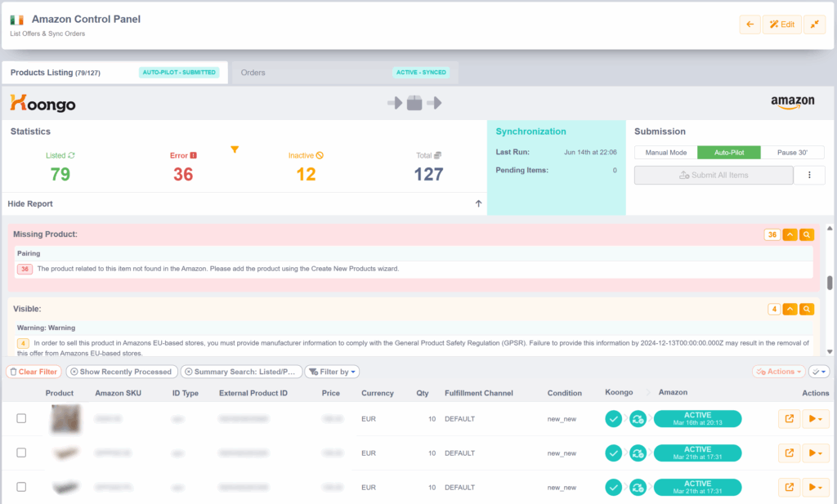Switch submission to Manual Mode

665,153
